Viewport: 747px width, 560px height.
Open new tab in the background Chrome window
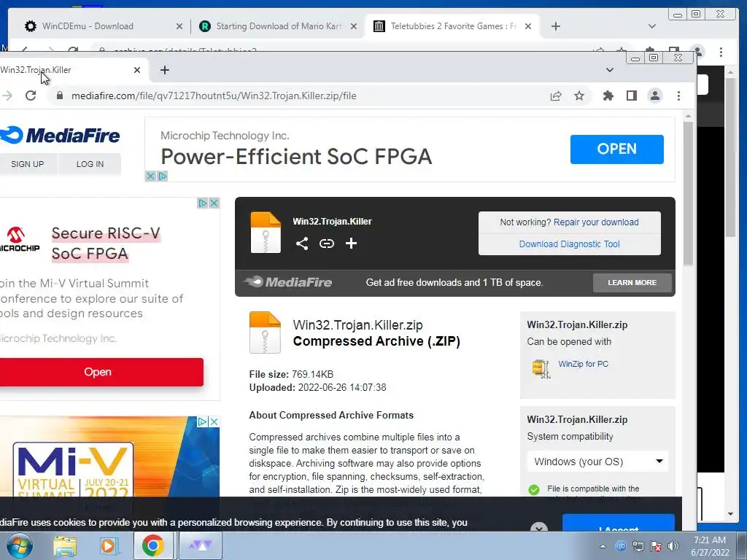555,26
